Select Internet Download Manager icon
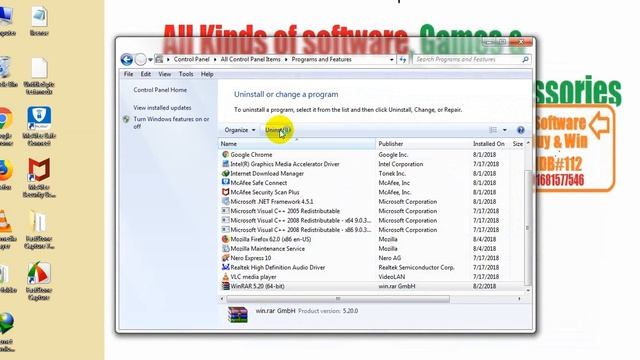Image resolution: width=640 pixels, height=360 pixels. click(225, 173)
